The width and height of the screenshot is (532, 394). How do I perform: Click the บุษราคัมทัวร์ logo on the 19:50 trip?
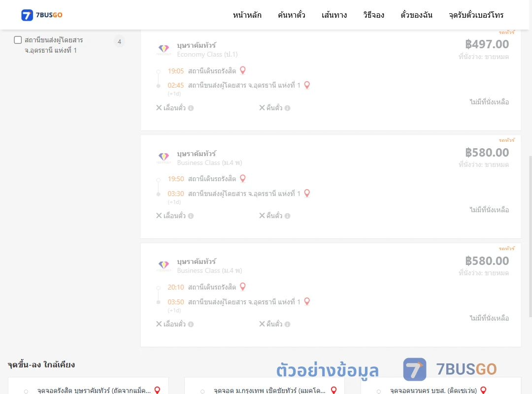(164, 158)
